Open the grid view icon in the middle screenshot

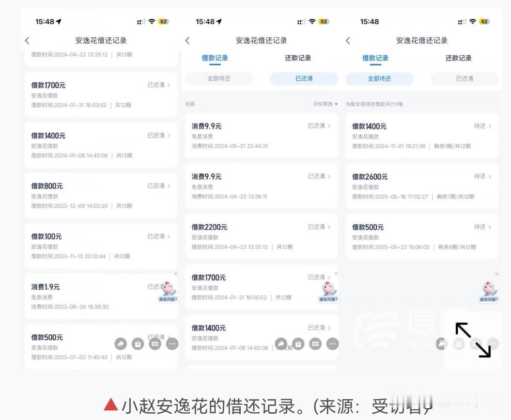(315, 344)
